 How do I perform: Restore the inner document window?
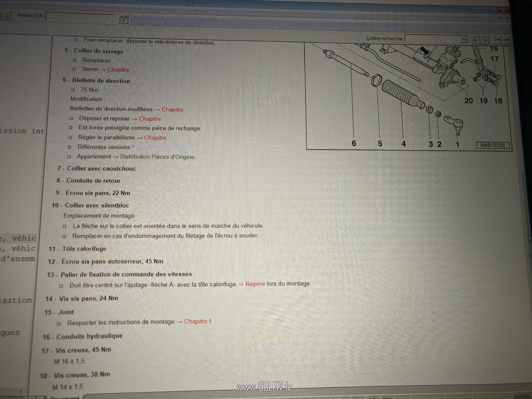[499, 18]
